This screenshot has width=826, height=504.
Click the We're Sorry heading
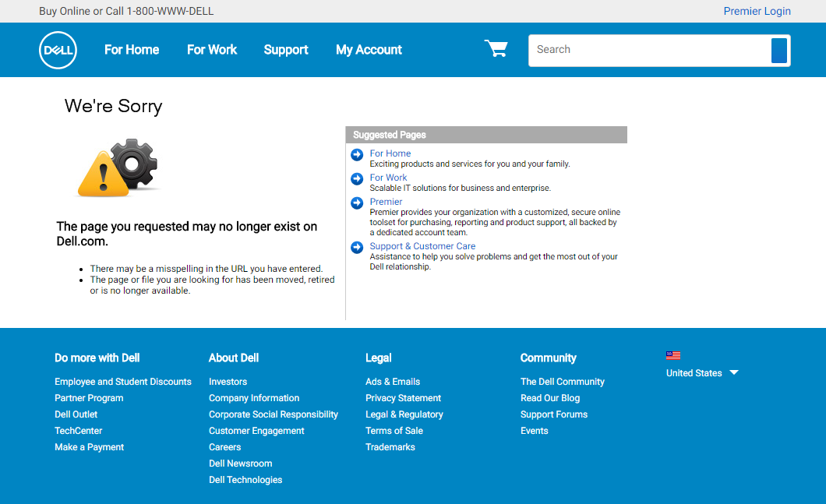click(113, 107)
